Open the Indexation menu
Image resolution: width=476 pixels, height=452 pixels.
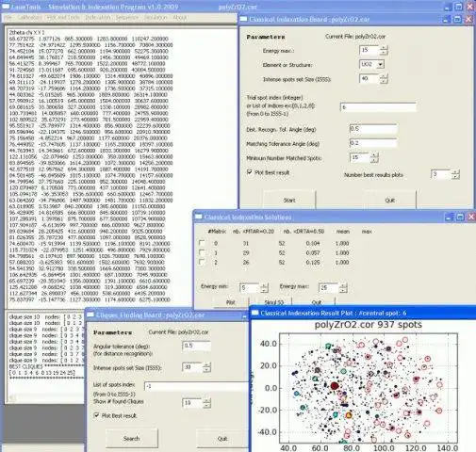[98, 18]
